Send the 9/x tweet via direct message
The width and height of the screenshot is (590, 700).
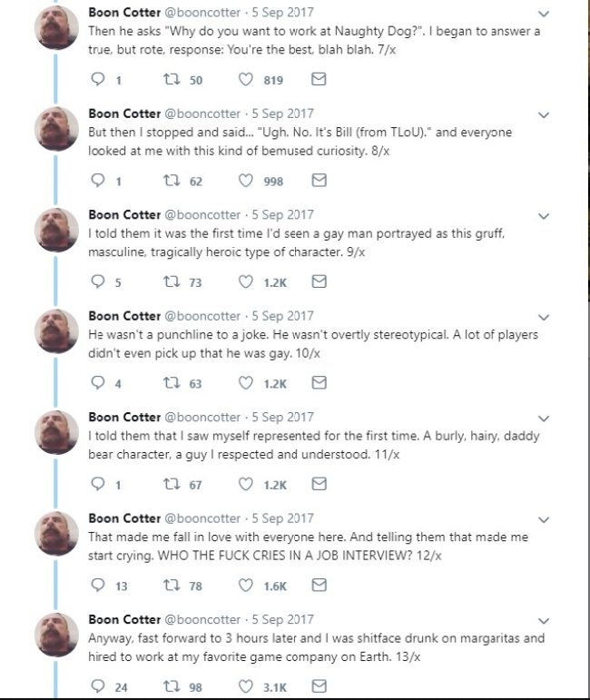tap(319, 281)
